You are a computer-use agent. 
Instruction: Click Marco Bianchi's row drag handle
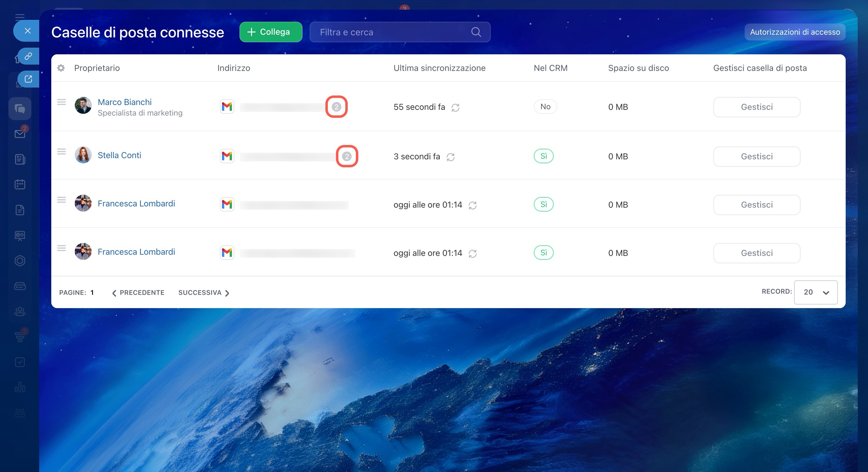tap(61, 102)
